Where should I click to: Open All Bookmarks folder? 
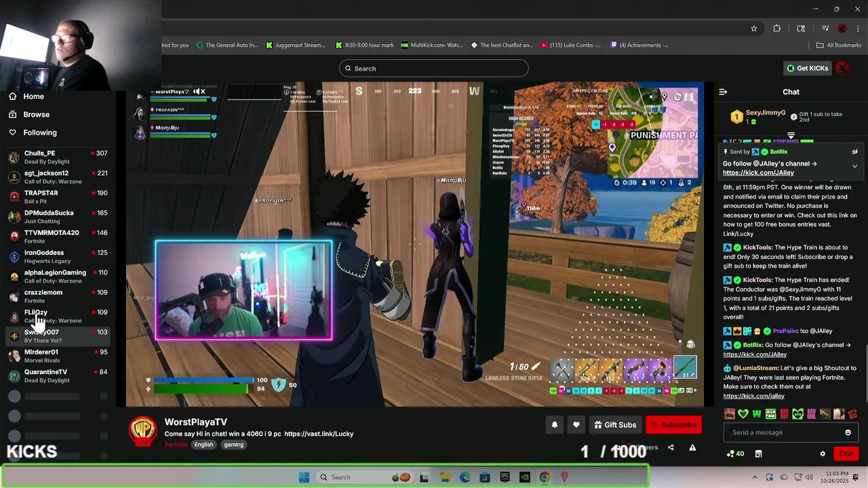(x=838, y=45)
